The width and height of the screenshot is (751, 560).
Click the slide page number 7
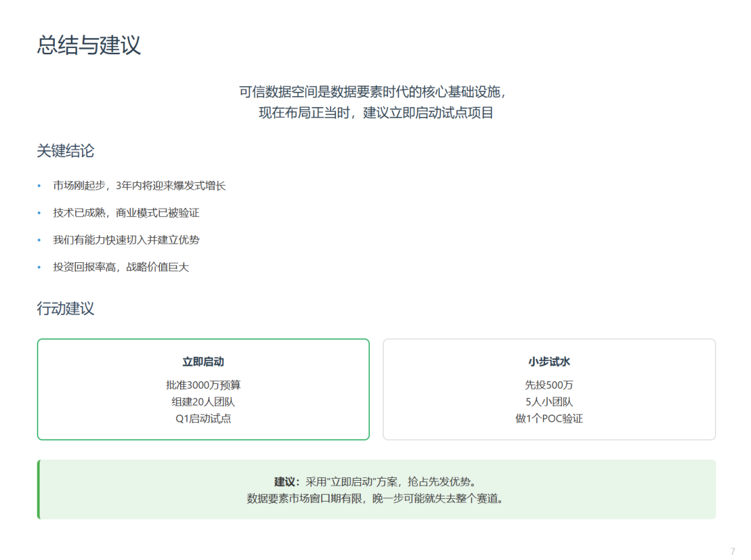click(732, 551)
